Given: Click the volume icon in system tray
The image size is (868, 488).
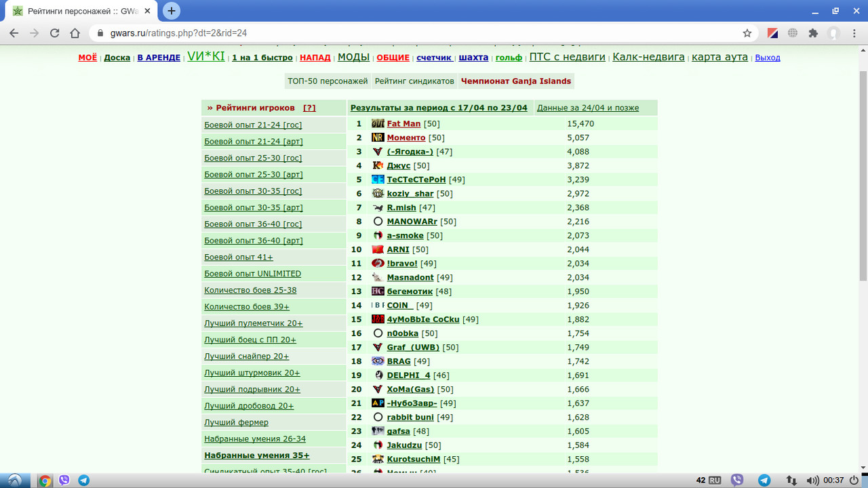Looking at the screenshot, I should pos(812,481).
